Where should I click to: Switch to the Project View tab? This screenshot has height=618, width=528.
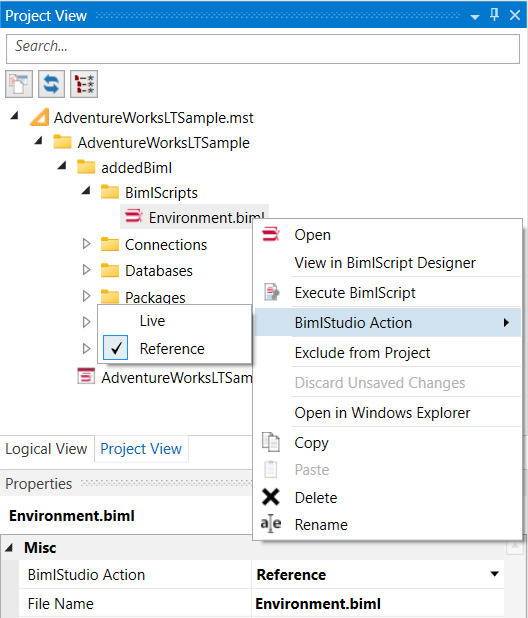tap(141, 449)
